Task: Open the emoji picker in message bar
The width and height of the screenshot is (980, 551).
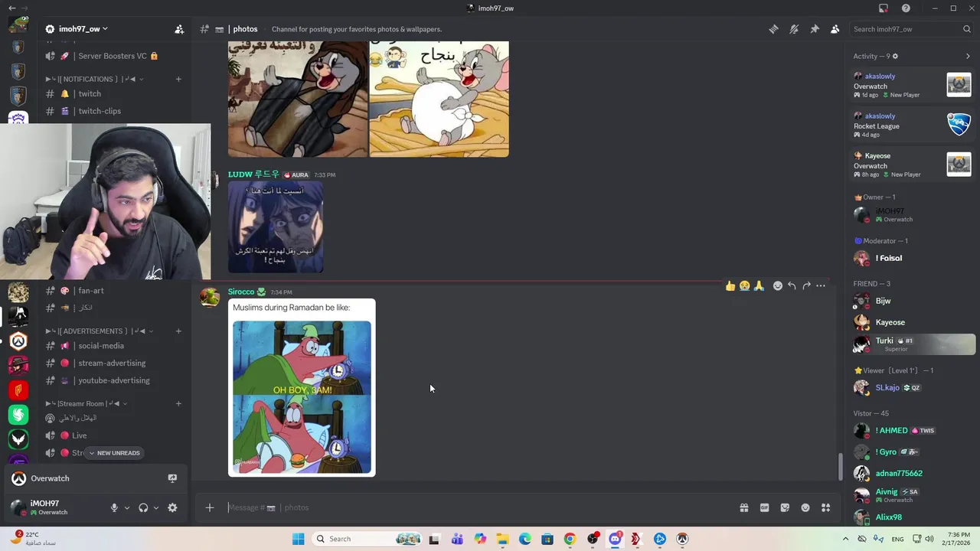Action: pos(805,507)
